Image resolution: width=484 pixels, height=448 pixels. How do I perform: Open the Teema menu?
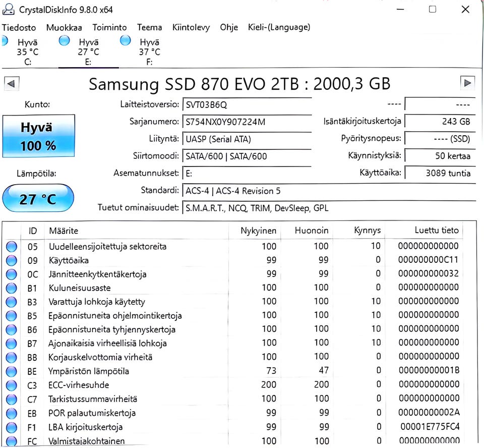click(149, 28)
